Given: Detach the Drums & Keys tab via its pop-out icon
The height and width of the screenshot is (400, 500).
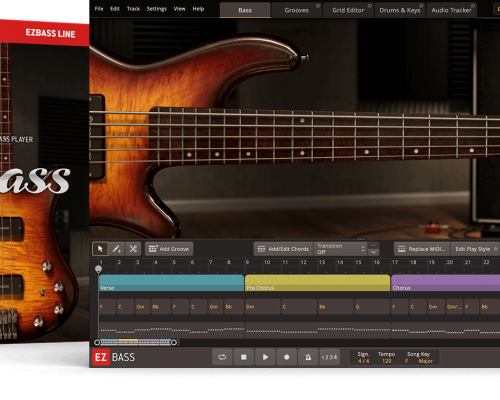Looking at the screenshot, I should tap(421, 6).
